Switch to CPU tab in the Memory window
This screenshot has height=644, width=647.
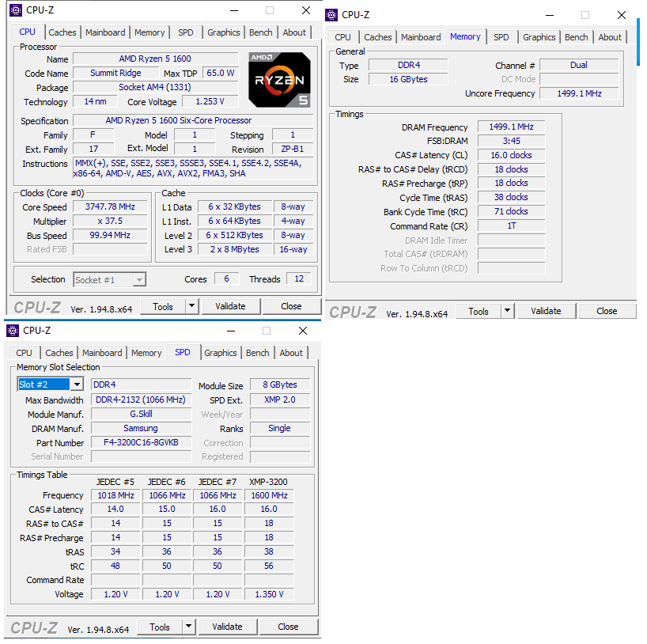click(x=342, y=37)
